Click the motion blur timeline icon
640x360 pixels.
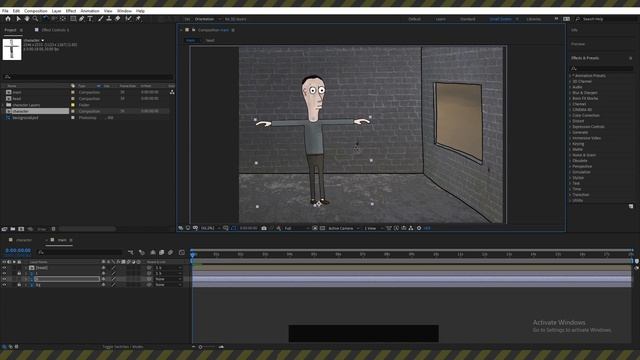pos(171,253)
